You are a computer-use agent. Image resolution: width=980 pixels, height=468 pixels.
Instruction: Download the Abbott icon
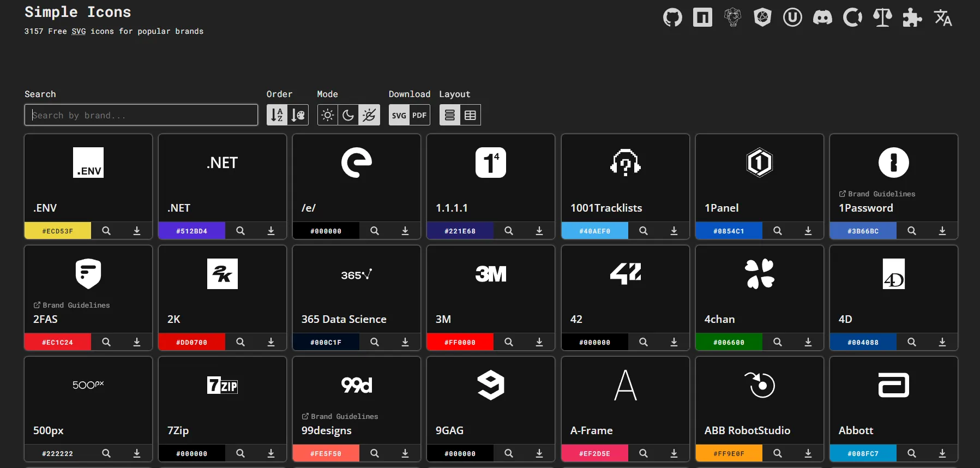coord(942,453)
